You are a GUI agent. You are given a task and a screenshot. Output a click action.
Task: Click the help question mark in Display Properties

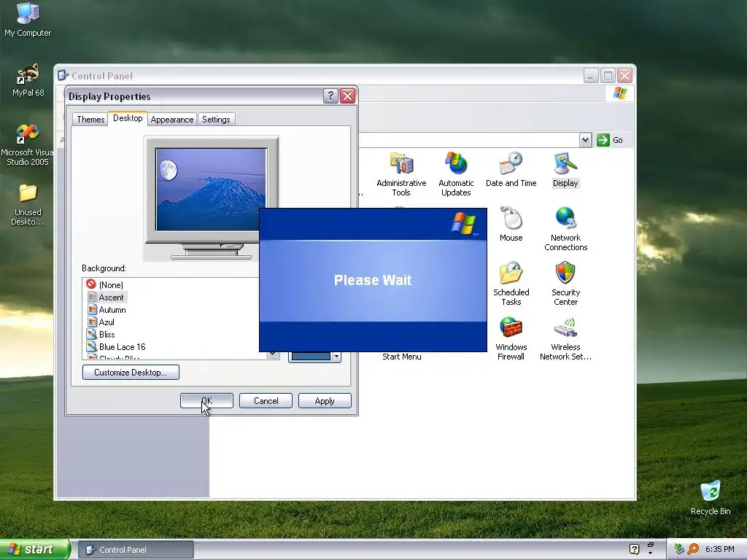tap(330, 96)
